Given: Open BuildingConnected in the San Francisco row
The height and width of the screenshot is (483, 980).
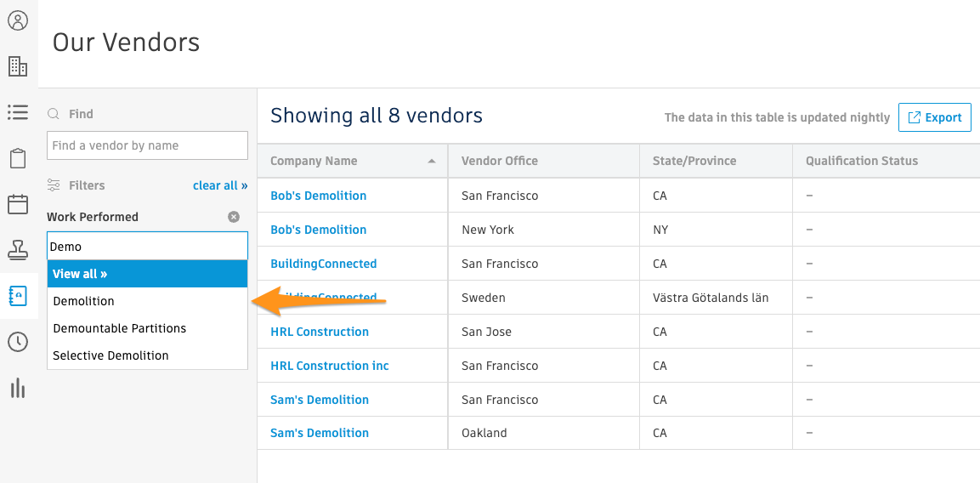Looking at the screenshot, I should [323, 264].
